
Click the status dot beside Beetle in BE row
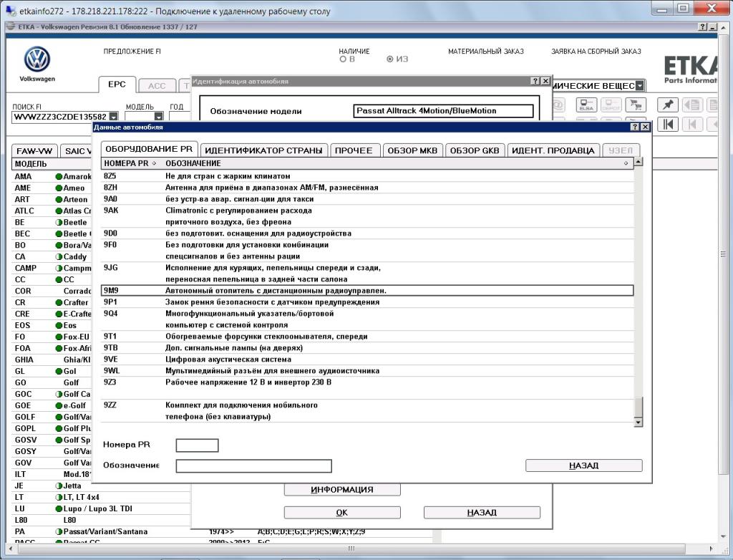59,222
